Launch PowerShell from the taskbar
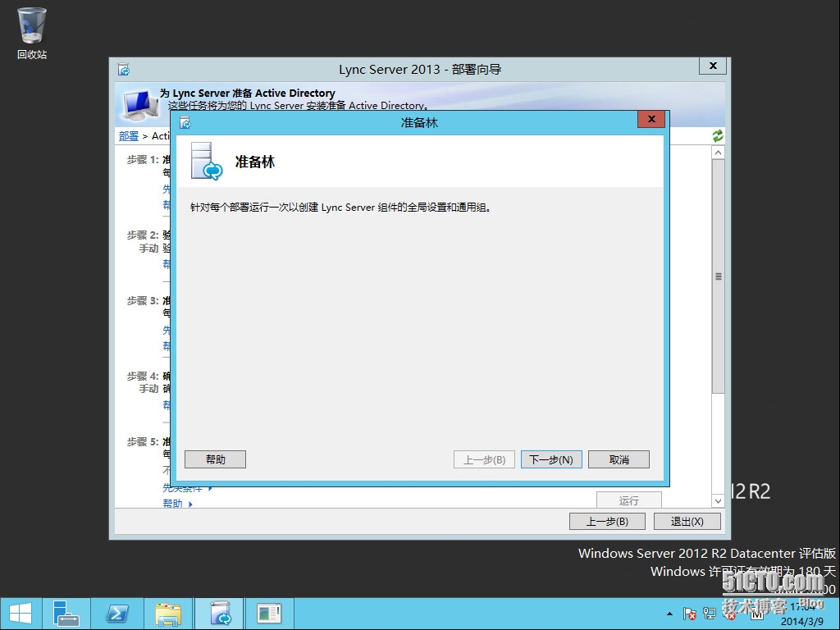 point(116,614)
